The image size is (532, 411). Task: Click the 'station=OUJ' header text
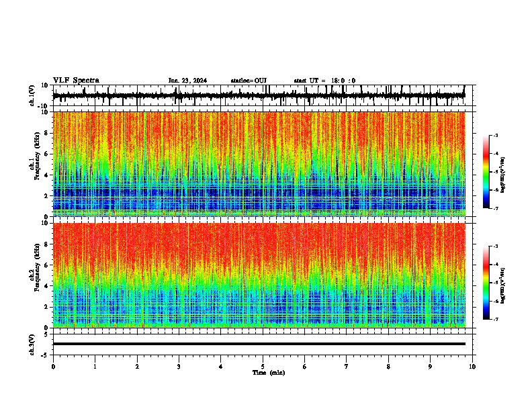click(x=249, y=81)
